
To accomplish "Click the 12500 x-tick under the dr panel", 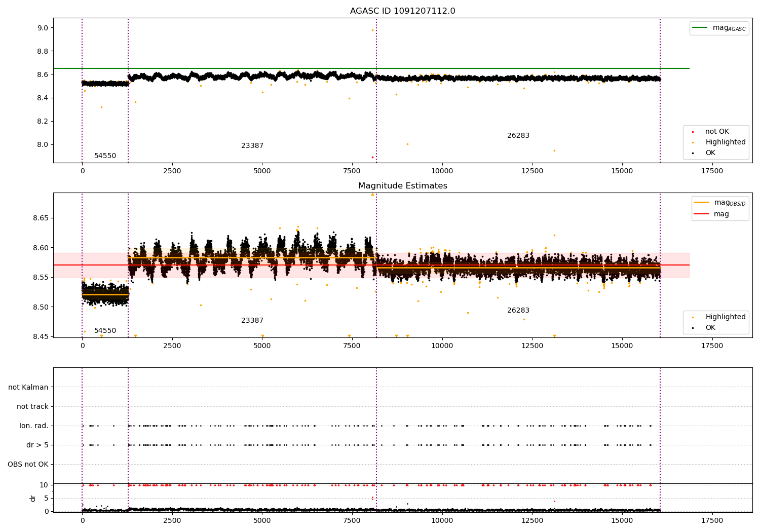I will 532,520.
